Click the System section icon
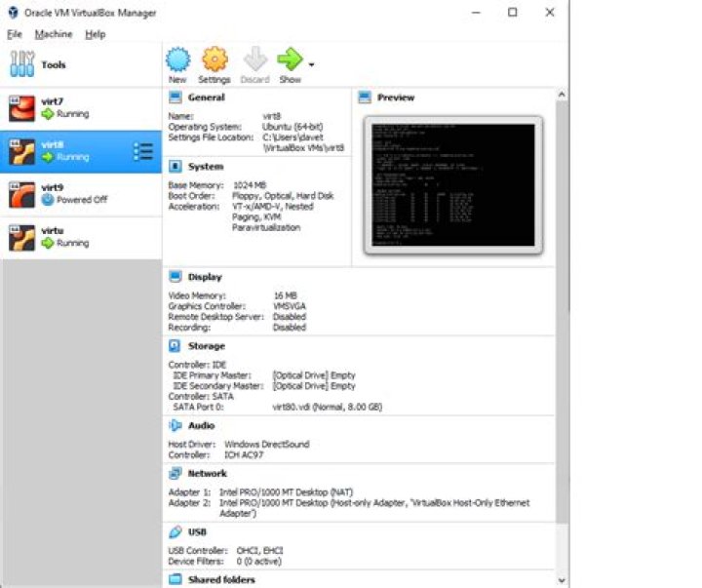Screen dimensions: 702x588 click(x=175, y=167)
